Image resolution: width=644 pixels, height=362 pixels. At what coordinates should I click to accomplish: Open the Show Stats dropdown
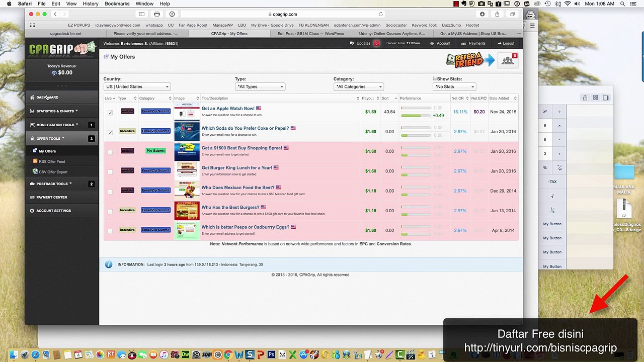pyautogui.click(x=454, y=86)
